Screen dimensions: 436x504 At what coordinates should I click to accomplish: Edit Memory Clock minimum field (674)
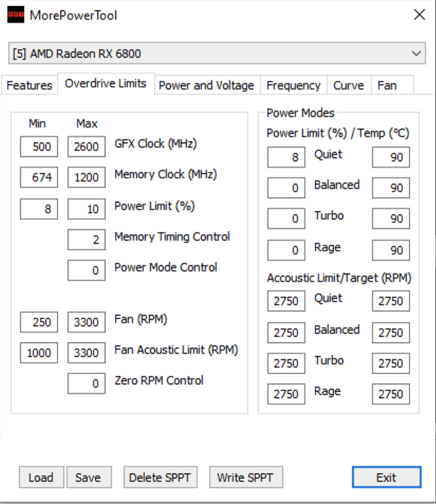39,177
